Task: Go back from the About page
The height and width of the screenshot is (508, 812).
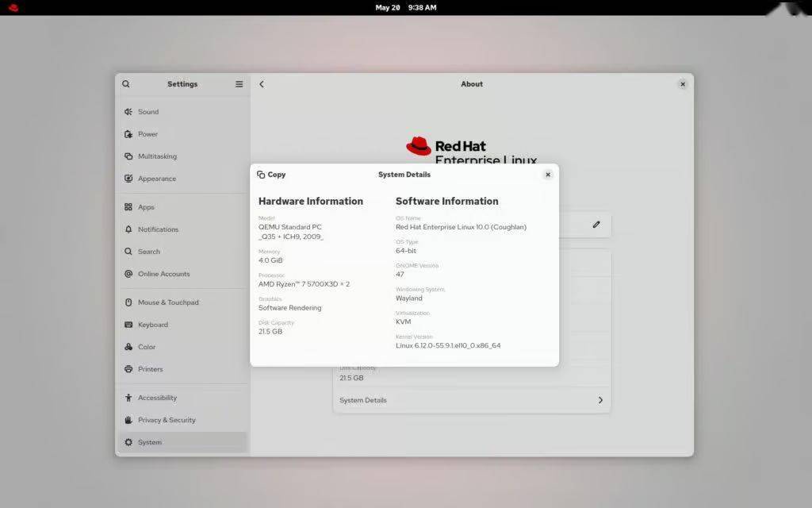Action: point(262,84)
